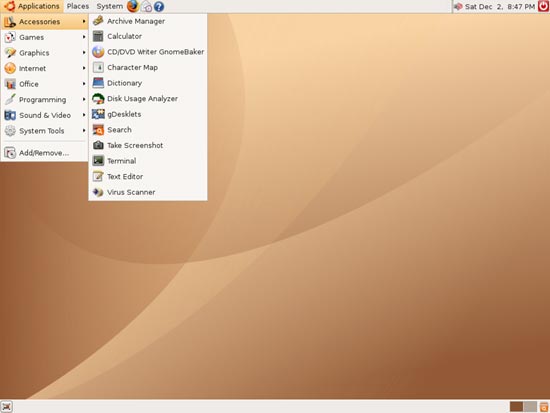The image size is (550, 413).
Task: Open the Help icon in top panel
Action: [159, 7]
